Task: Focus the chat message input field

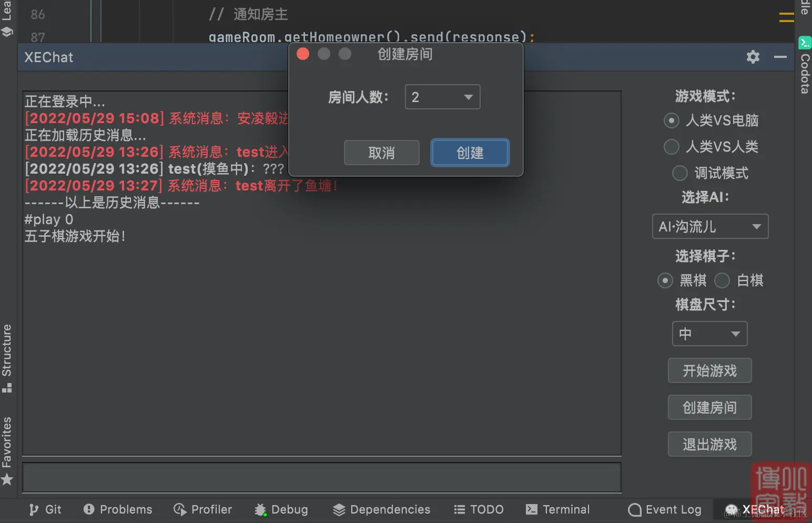Action: coord(322,477)
